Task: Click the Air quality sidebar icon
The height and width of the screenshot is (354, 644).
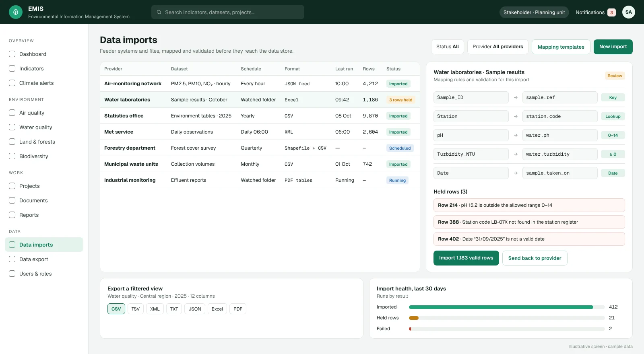Action: pos(12,113)
